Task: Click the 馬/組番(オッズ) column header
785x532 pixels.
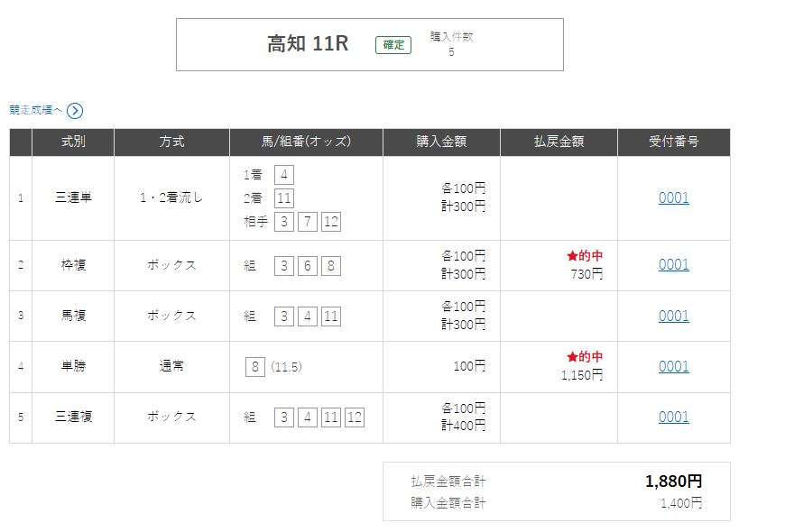Action: tap(306, 142)
